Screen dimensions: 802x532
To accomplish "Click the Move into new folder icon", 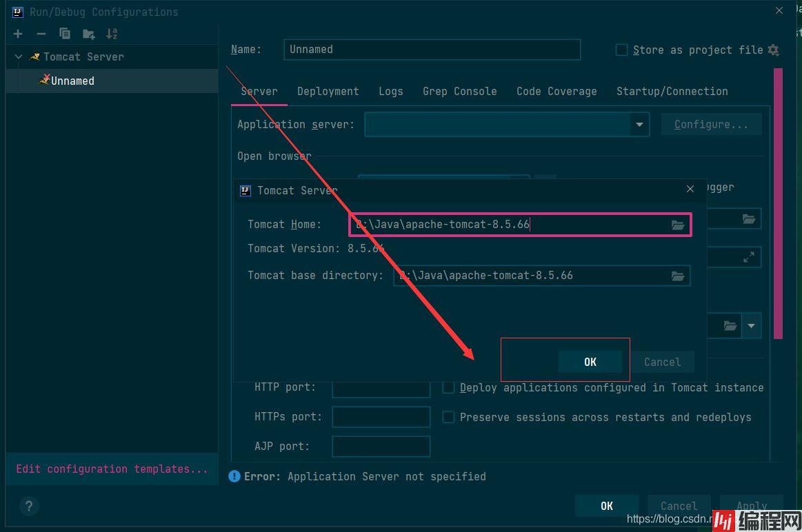I will point(88,34).
